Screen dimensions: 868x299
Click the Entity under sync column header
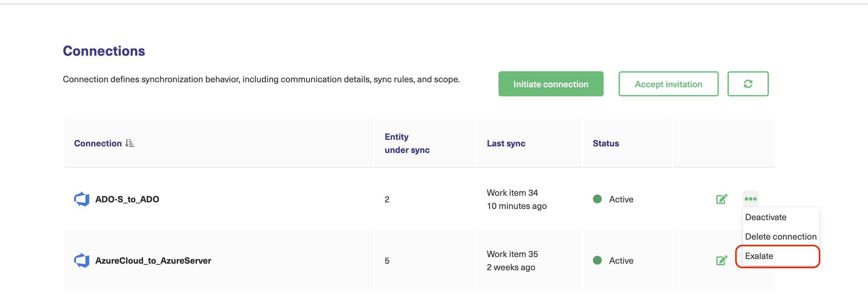click(x=407, y=144)
